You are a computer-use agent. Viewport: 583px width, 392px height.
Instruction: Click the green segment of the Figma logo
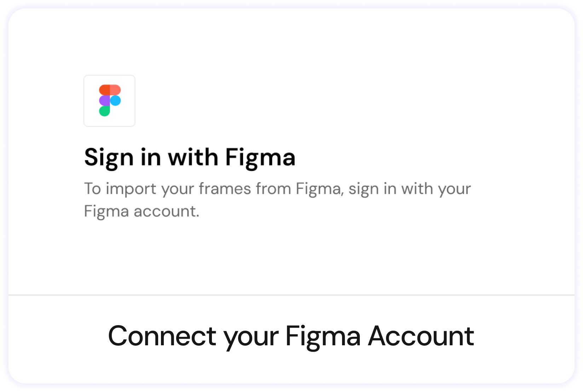105,111
